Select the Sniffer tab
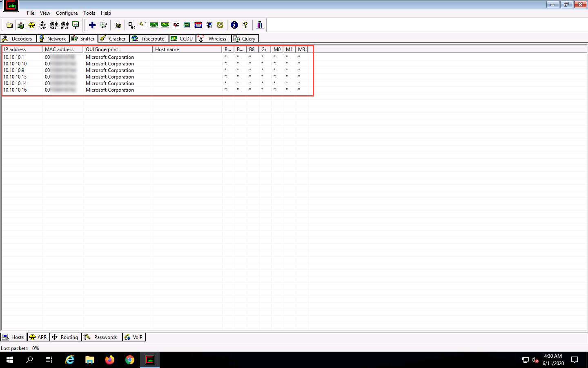The image size is (588, 368). (84, 38)
